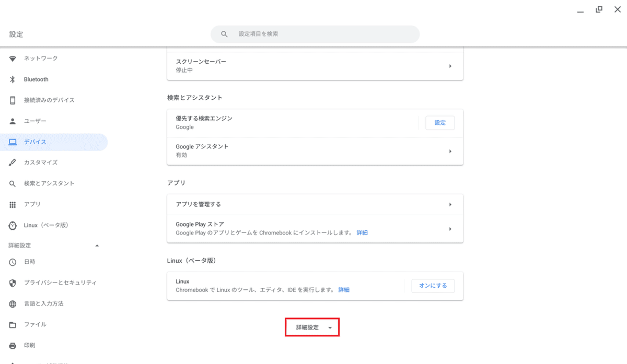Click the カスタマイズ pen icon

pos(13,162)
